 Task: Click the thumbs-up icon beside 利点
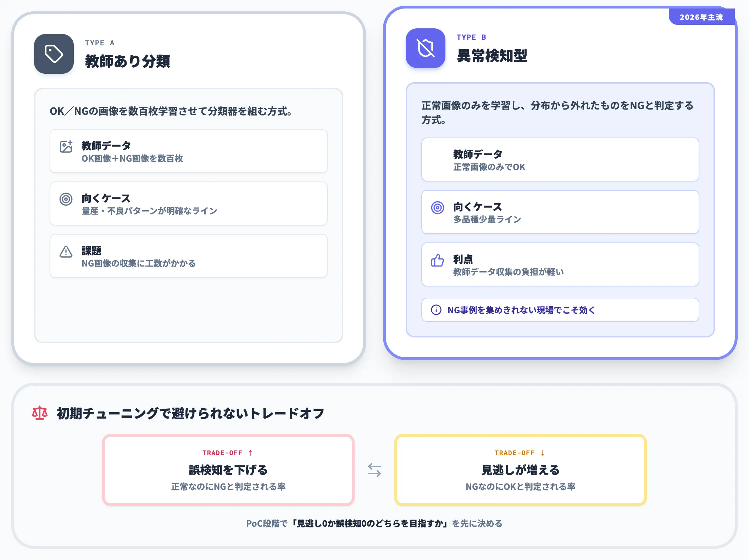(438, 260)
